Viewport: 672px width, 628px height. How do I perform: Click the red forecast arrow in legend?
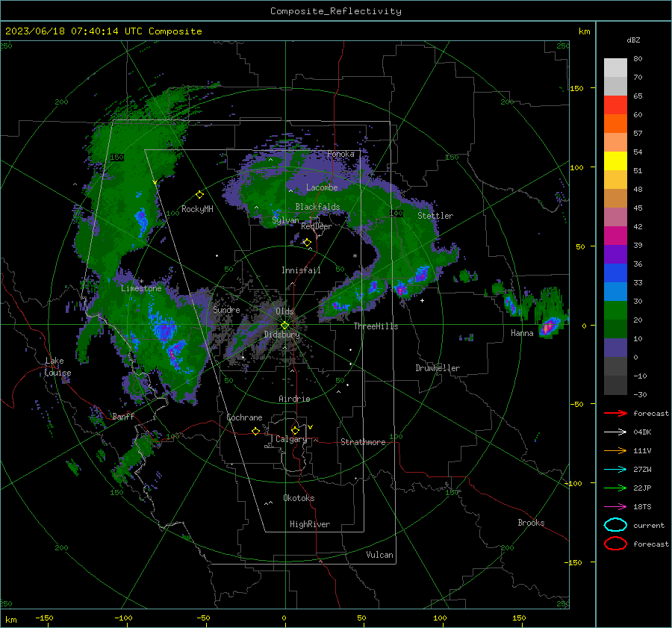point(615,413)
